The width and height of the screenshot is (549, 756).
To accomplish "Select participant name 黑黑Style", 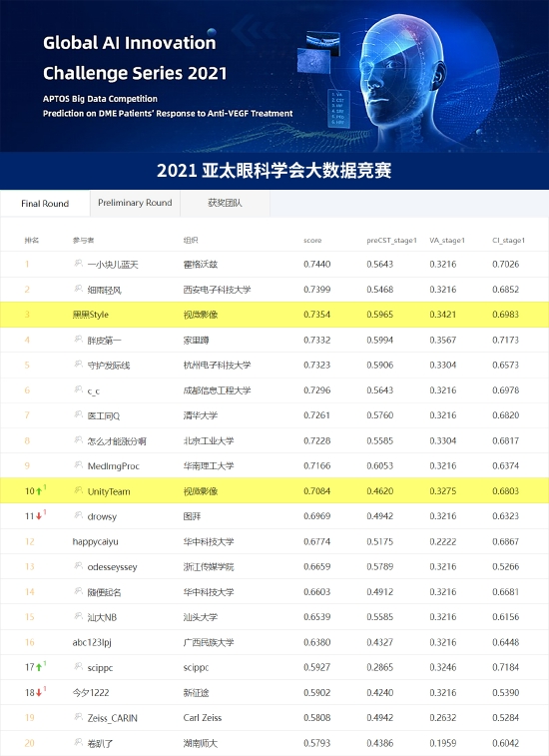I will (x=91, y=315).
